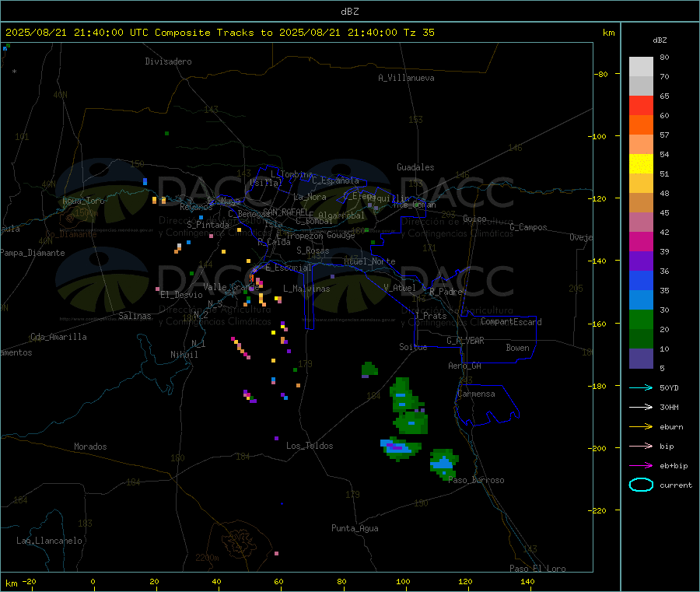
Task: Click the Carmensa label
Action: [476, 394]
